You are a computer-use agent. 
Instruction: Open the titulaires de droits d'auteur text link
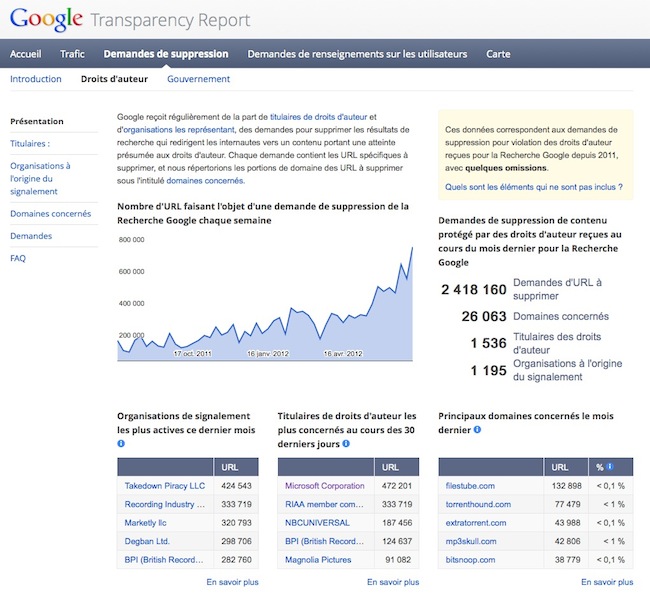pos(318,117)
